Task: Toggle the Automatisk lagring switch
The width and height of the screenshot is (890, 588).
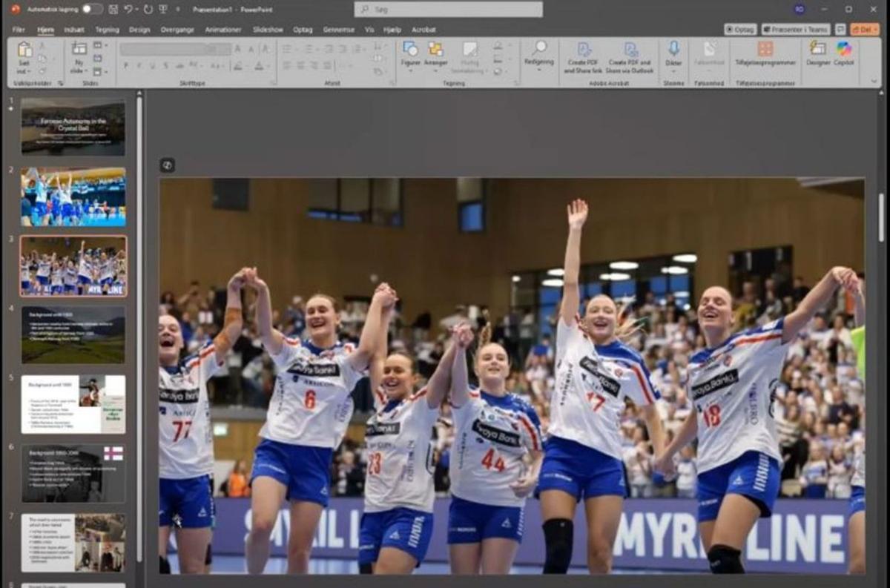Action: pyautogui.click(x=92, y=10)
